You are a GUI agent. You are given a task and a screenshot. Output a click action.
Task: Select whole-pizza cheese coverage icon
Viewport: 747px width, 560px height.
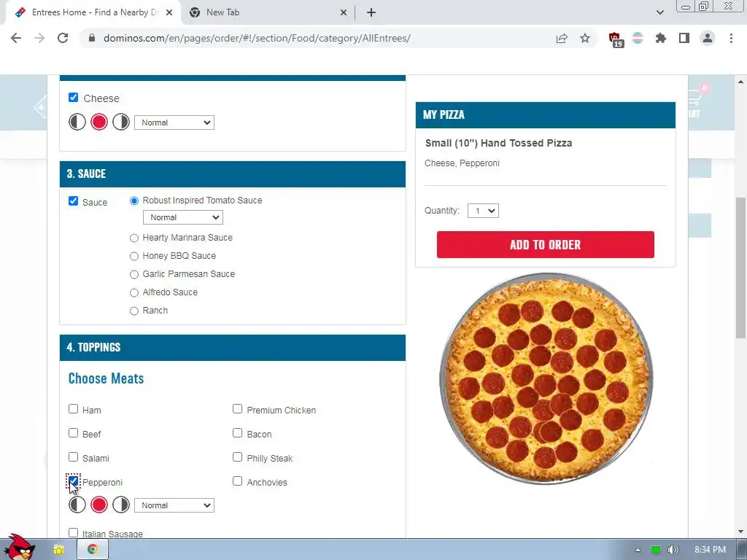point(99,122)
